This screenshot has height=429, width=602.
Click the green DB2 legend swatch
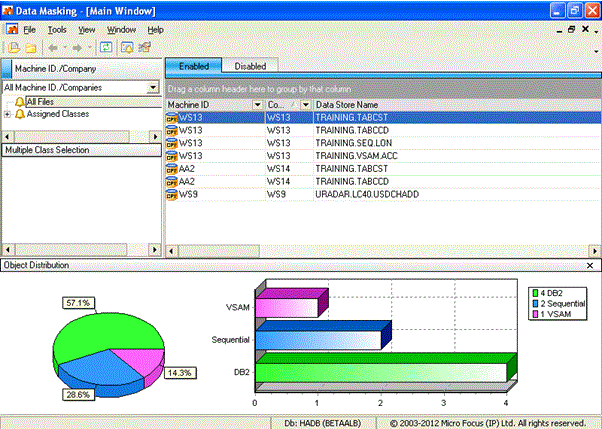pyautogui.click(x=535, y=291)
